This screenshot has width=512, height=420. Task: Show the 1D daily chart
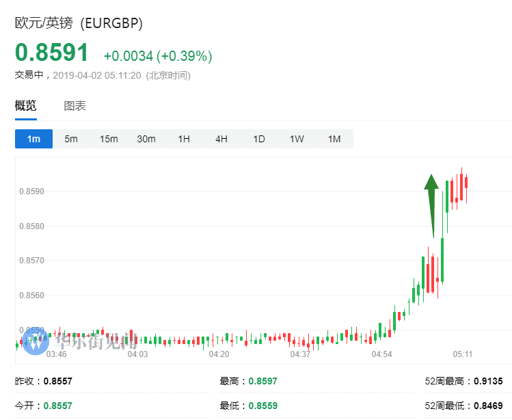click(259, 139)
